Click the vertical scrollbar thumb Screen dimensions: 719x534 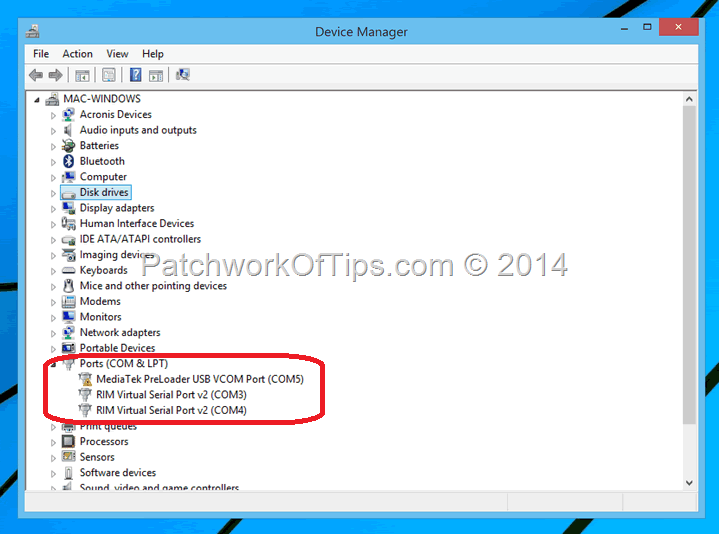689,264
